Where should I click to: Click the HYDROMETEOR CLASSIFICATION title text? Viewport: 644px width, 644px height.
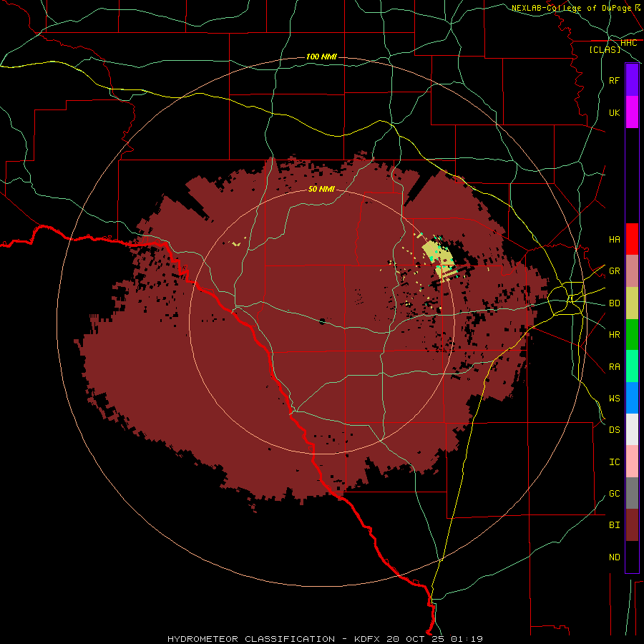tap(251, 639)
